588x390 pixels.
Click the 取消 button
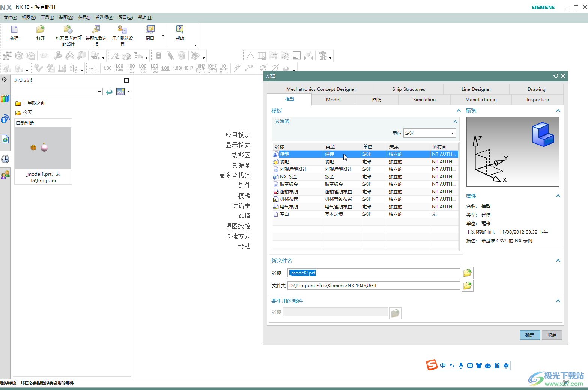[552, 335]
